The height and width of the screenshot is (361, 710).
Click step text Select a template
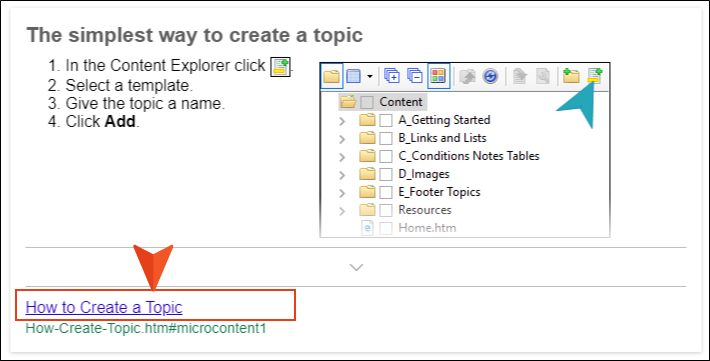tap(129, 85)
